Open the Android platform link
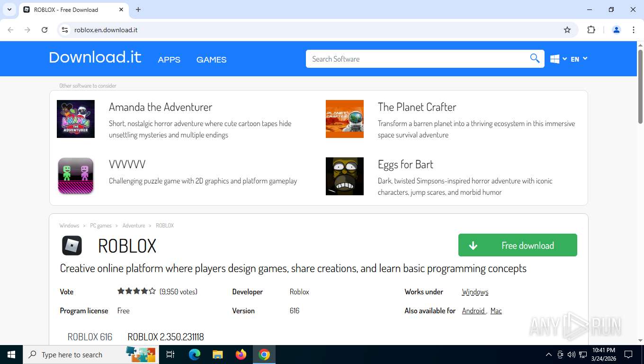This screenshot has width=644, height=364. tap(474, 311)
